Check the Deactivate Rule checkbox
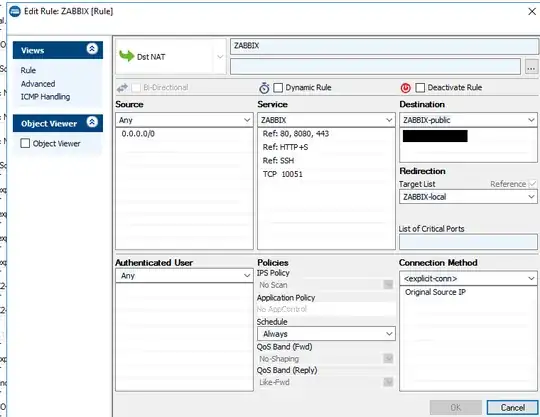540x417 pixels. [x=420, y=88]
